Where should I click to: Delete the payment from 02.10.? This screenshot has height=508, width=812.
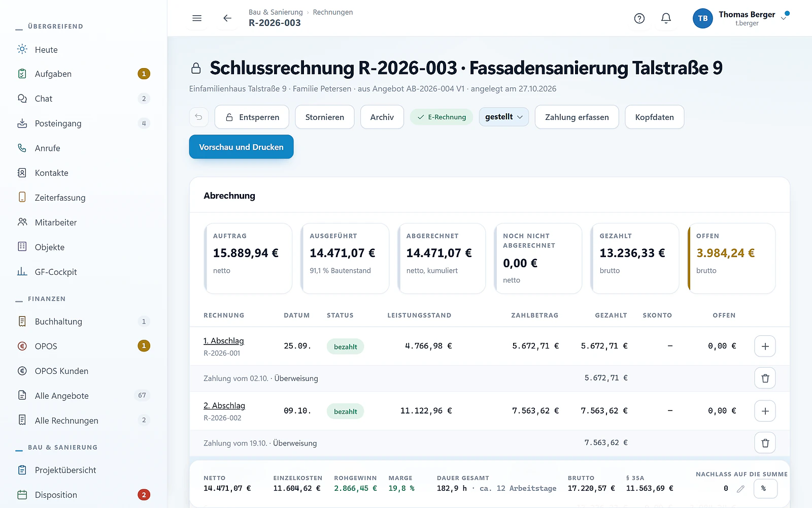[765, 378]
